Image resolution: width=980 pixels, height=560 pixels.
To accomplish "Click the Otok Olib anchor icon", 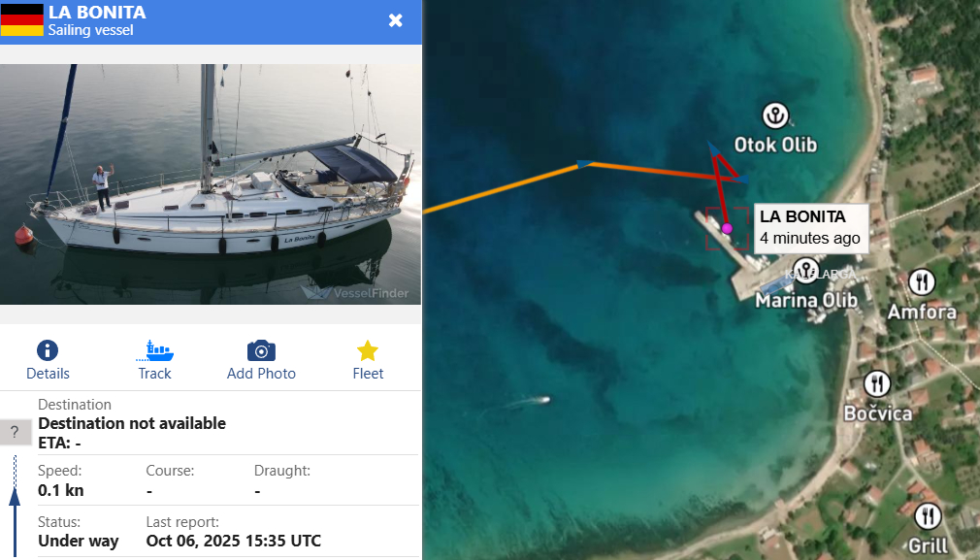I will 775,115.
